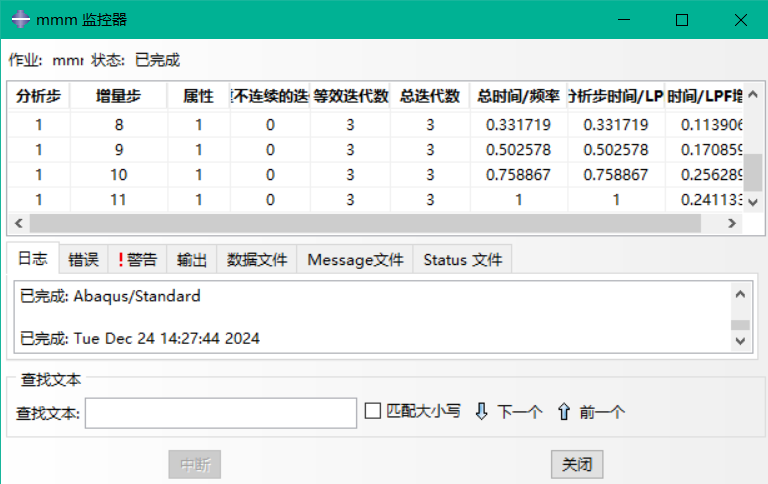Click the table's scroll right arrow
The width and height of the screenshot is (768, 484).
point(732,223)
